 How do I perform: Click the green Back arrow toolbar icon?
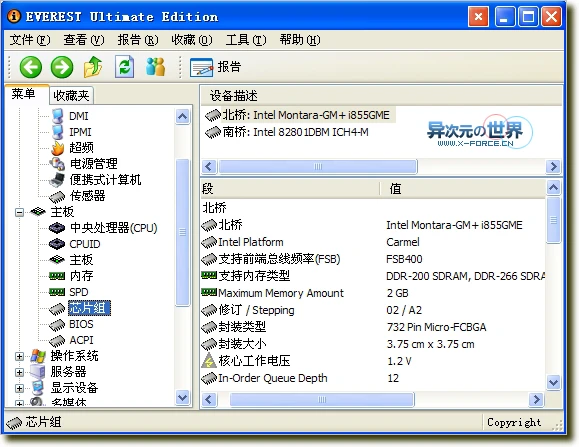[x=30, y=67]
